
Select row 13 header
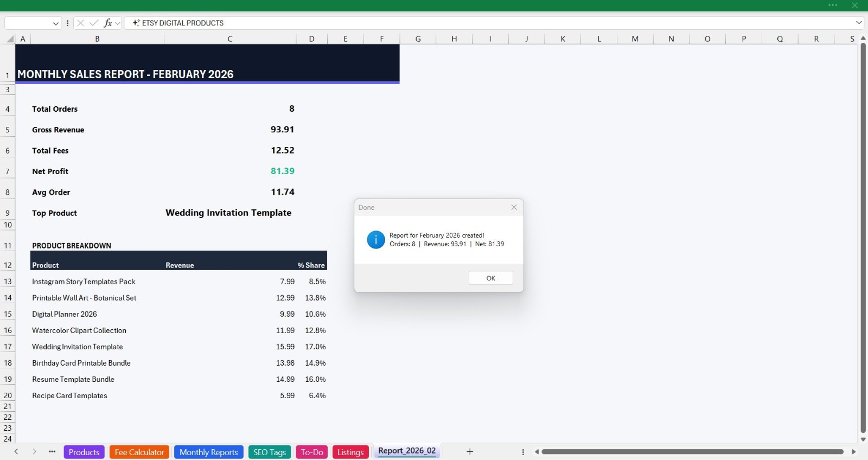click(x=8, y=282)
